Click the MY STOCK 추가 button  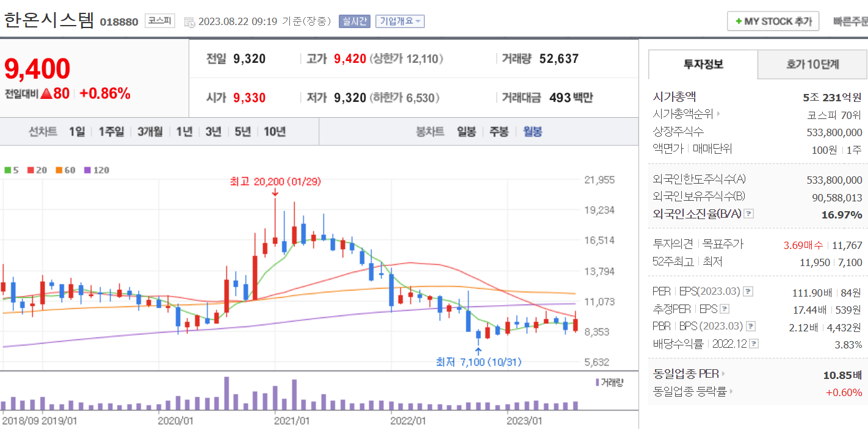(773, 21)
